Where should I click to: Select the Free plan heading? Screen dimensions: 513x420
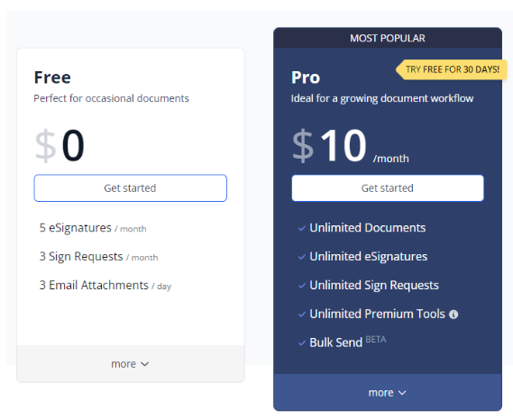click(x=52, y=78)
